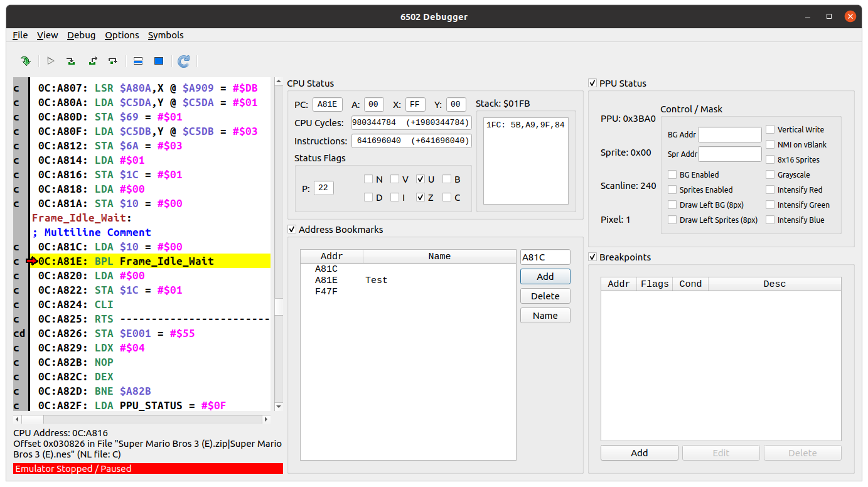This screenshot has height=487, width=868.
Task: Select the F47F bookmark row
Action: (408, 291)
